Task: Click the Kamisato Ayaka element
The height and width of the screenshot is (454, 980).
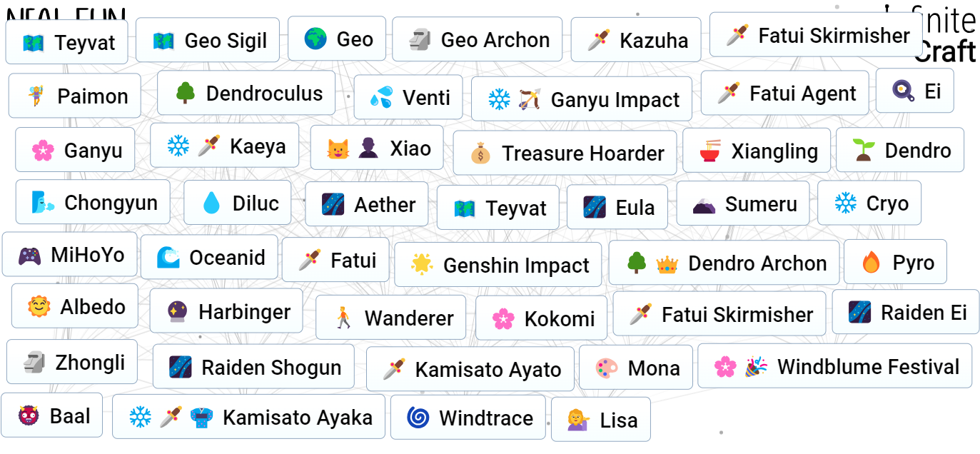Action: pyautogui.click(x=248, y=417)
